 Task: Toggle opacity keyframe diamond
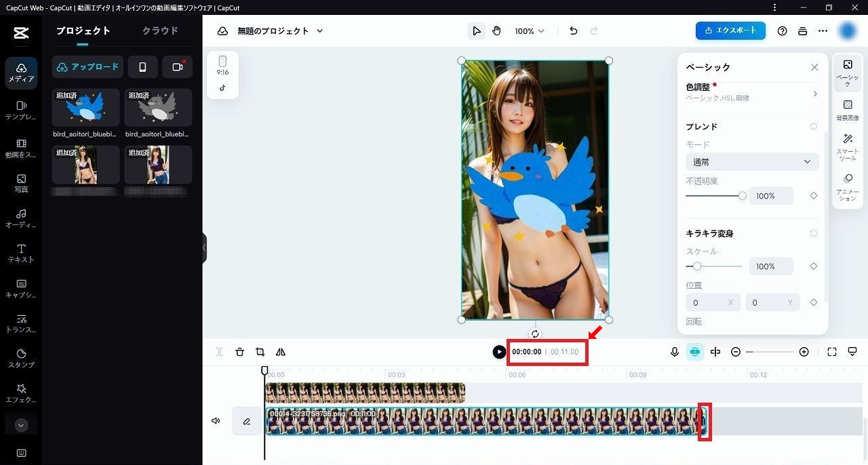814,196
